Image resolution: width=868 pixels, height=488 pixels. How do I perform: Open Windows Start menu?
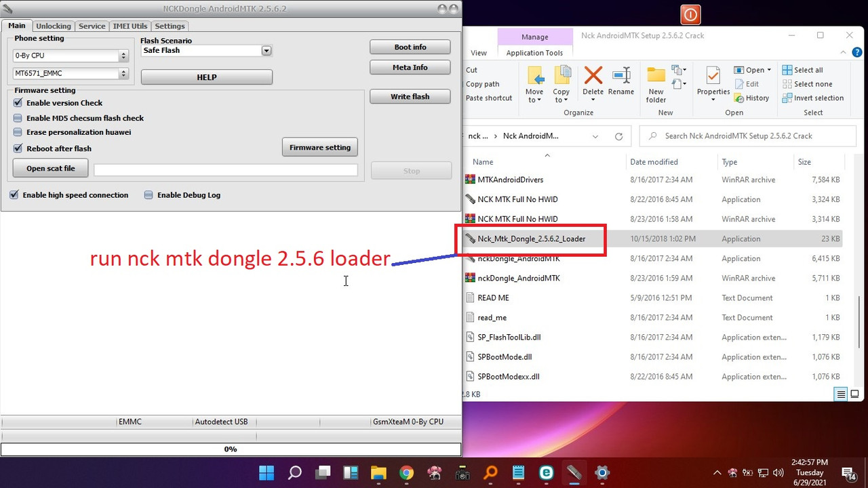267,472
